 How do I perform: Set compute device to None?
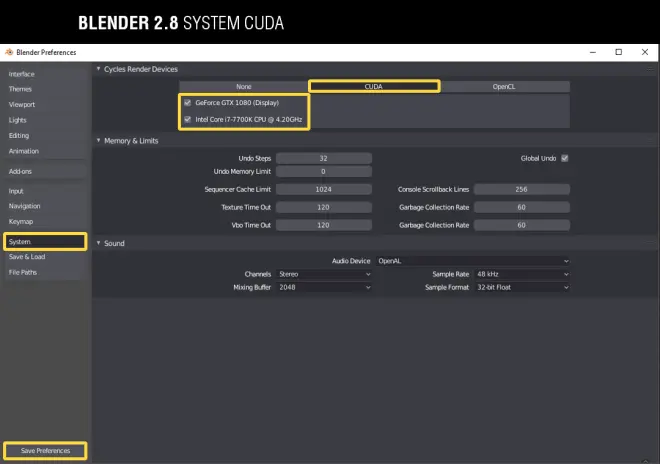244,87
